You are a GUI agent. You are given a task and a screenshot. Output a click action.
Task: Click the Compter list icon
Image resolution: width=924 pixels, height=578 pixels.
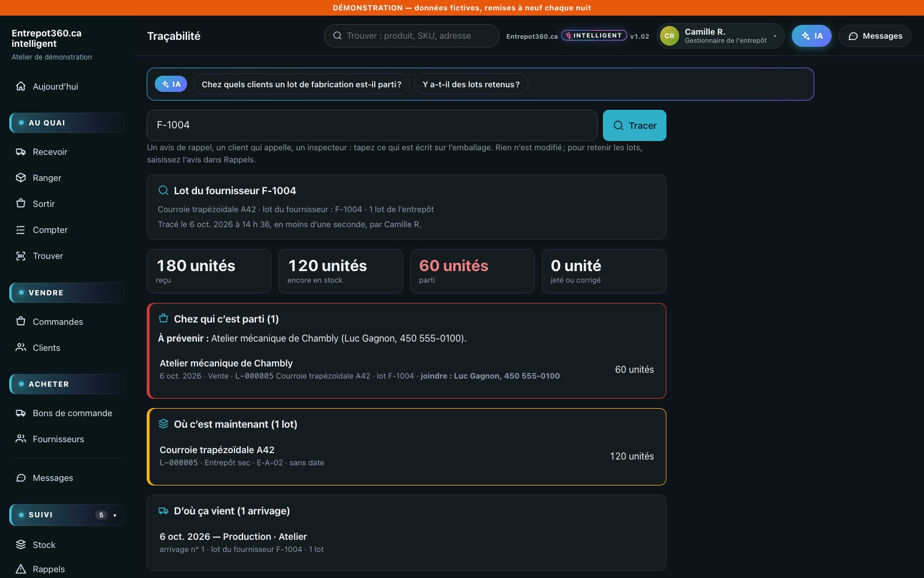[x=21, y=230]
